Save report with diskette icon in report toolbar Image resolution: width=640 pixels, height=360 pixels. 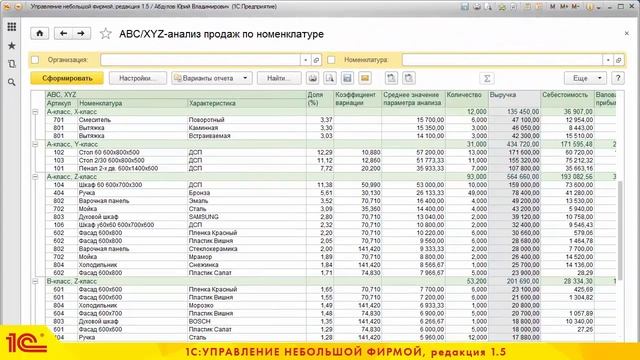click(x=347, y=78)
